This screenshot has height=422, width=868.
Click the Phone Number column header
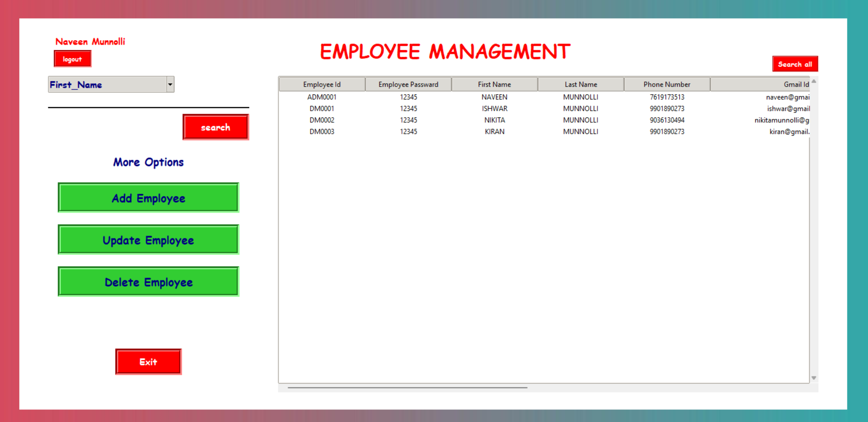tap(667, 84)
